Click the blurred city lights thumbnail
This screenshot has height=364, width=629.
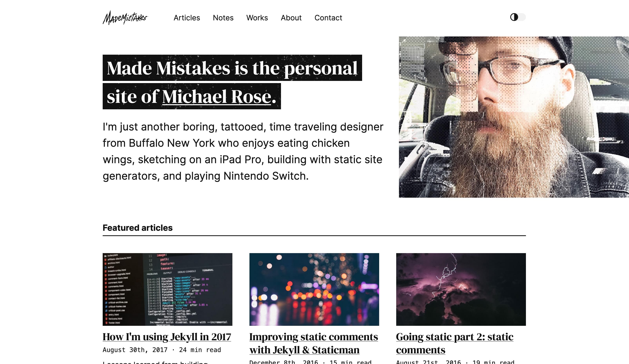[x=314, y=289]
